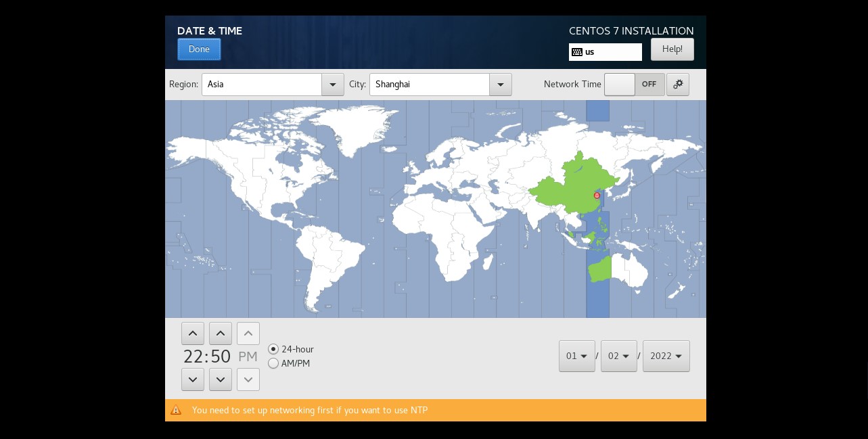The image size is (868, 439).
Task: Click Australia on the timezone map
Action: (x=617, y=269)
